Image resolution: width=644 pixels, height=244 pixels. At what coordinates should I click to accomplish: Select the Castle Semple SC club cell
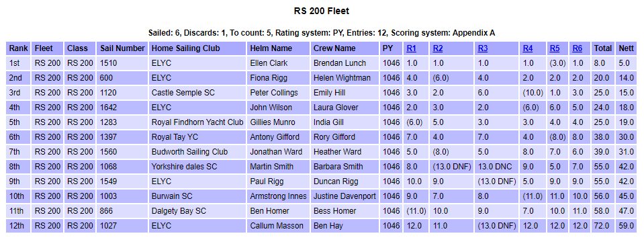click(x=197, y=93)
